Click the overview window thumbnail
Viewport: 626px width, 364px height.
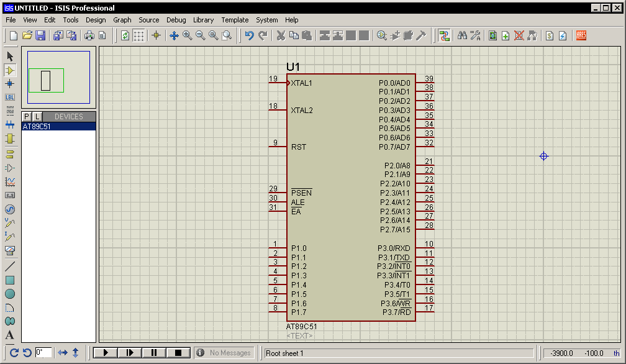[58, 77]
